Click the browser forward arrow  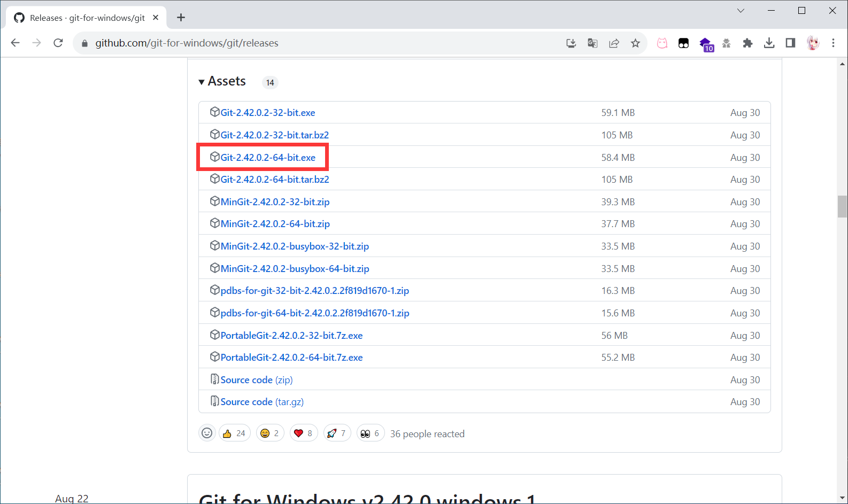click(x=36, y=43)
